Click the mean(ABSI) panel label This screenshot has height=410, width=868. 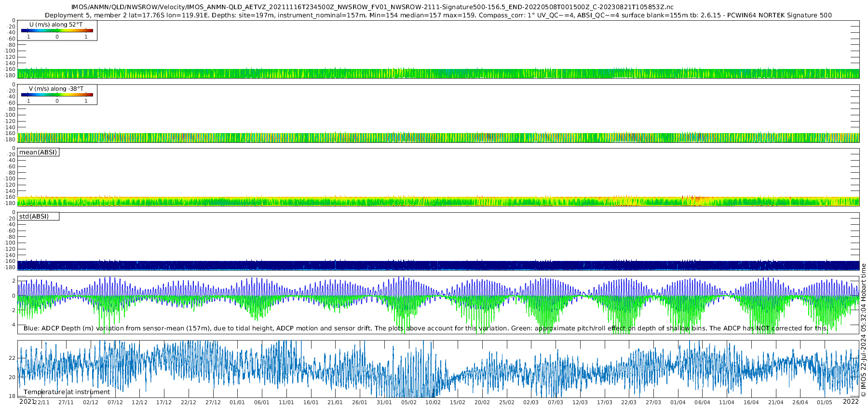[x=38, y=152]
